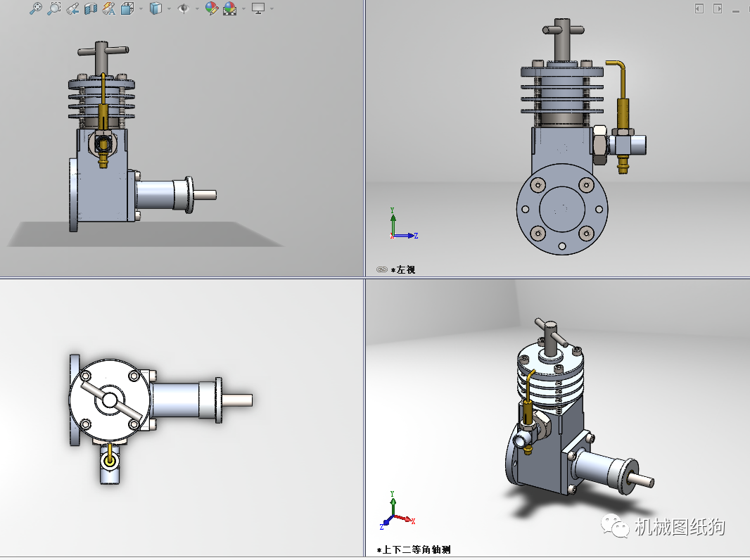Click the coordinate triad in the 左视 viewport

(x=404, y=224)
